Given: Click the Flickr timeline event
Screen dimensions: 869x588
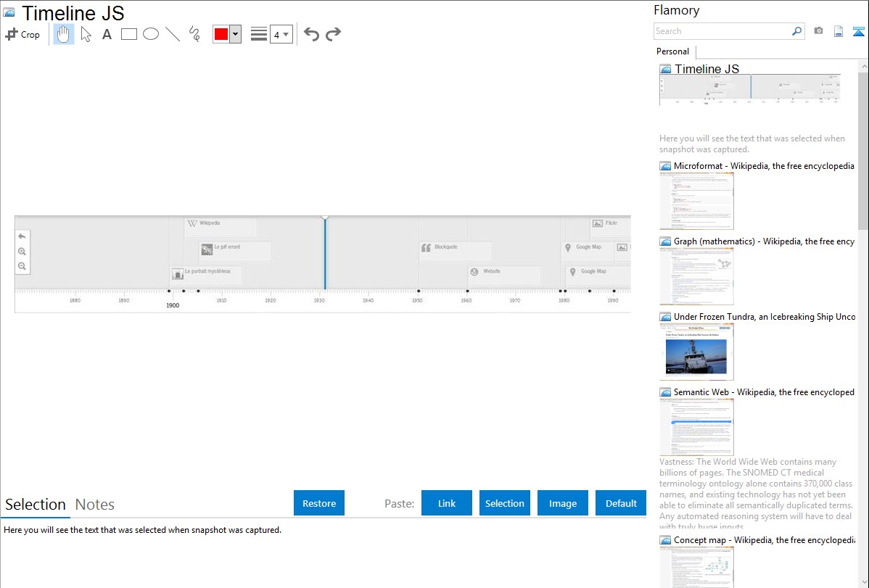Looking at the screenshot, I should tap(610, 227).
